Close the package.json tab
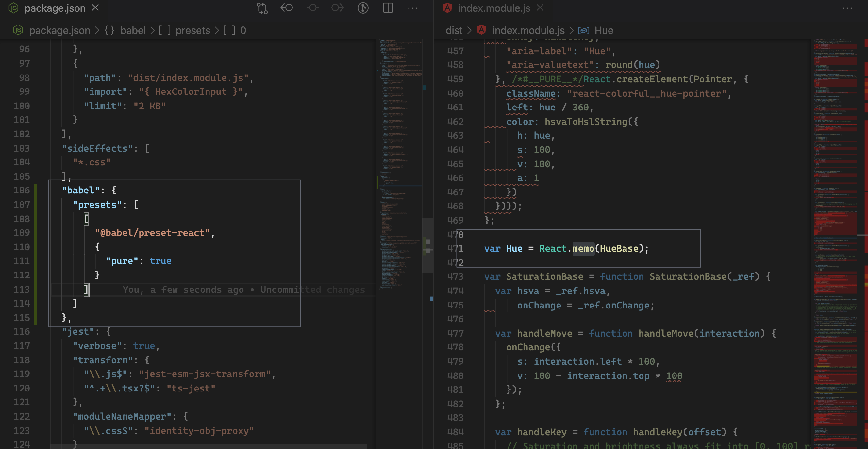868x449 pixels. point(95,8)
